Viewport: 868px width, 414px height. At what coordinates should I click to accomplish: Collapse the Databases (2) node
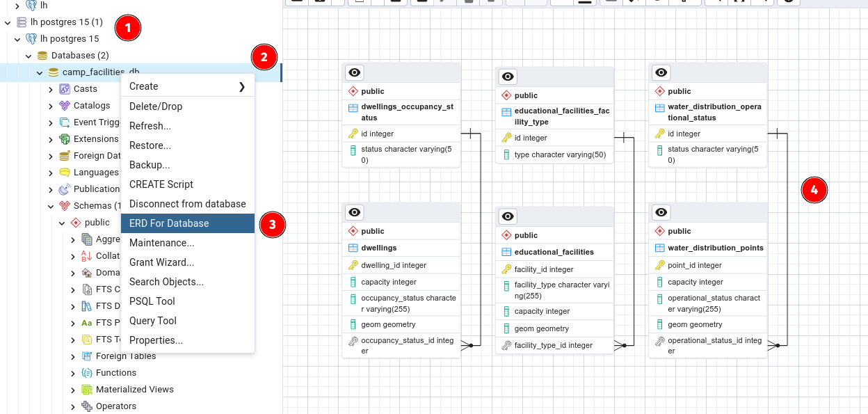[x=29, y=56]
